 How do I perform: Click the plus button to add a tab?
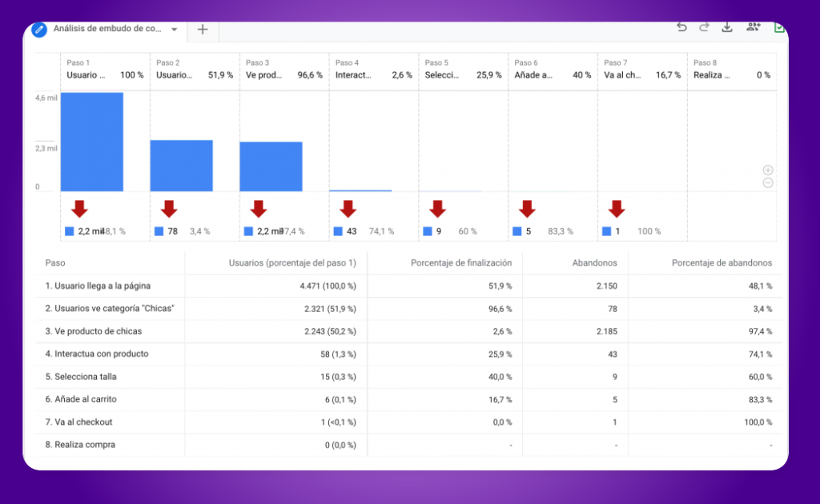[x=202, y=29]
